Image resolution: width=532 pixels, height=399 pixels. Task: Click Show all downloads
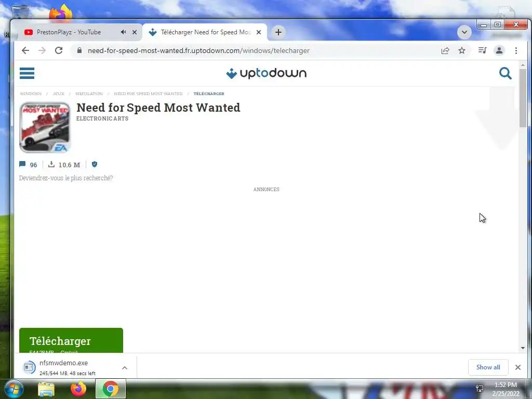[x=488, y=367]
